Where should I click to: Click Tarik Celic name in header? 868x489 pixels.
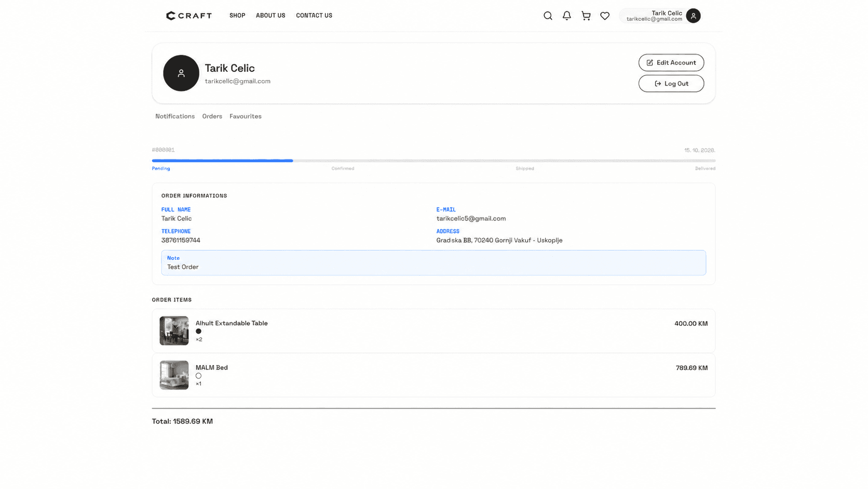coord(667,13)
